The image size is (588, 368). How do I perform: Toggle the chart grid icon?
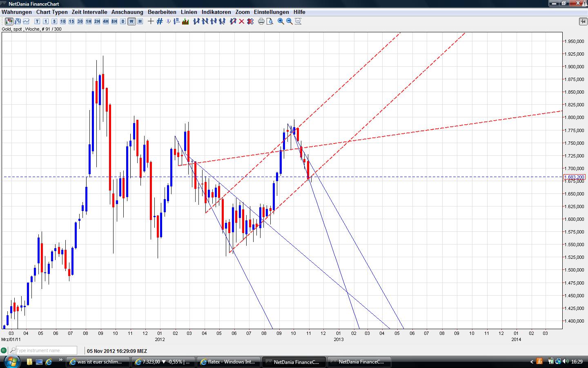pos(160,21)
